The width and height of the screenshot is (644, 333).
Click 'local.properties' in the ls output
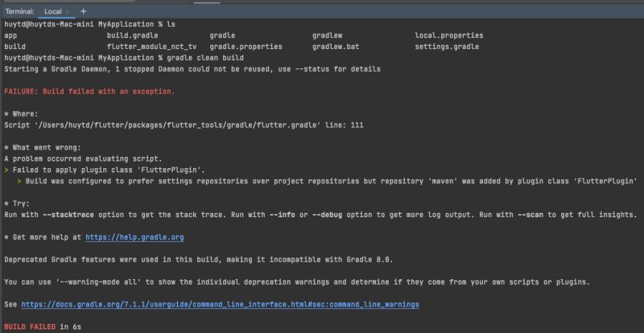pyautogui.click(x=449, y=35)
